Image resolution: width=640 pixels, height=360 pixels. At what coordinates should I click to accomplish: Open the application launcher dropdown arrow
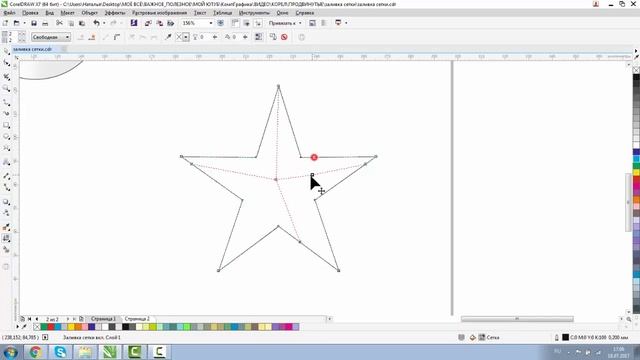pyautogui.click(x=346, y=23)
